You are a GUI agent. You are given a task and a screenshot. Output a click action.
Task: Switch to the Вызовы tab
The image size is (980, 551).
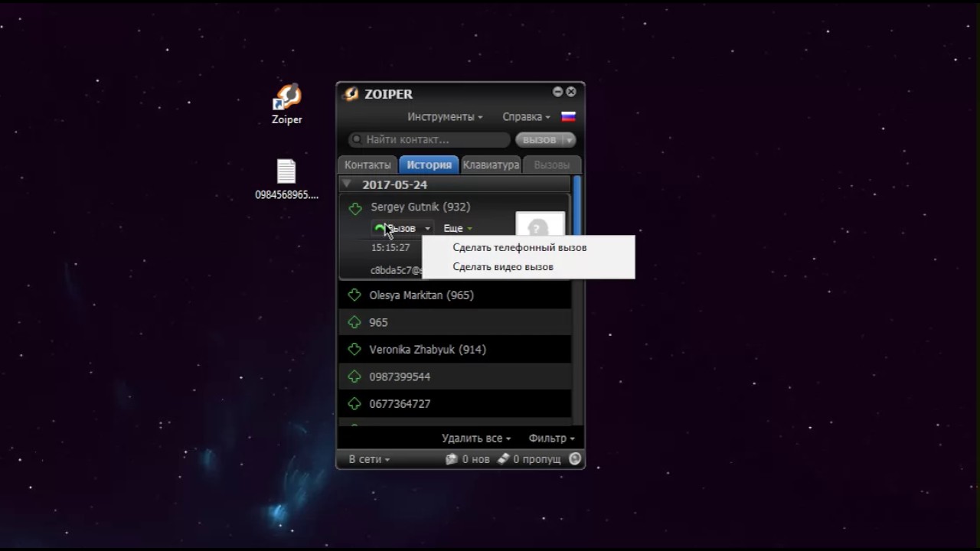[552, 165]
